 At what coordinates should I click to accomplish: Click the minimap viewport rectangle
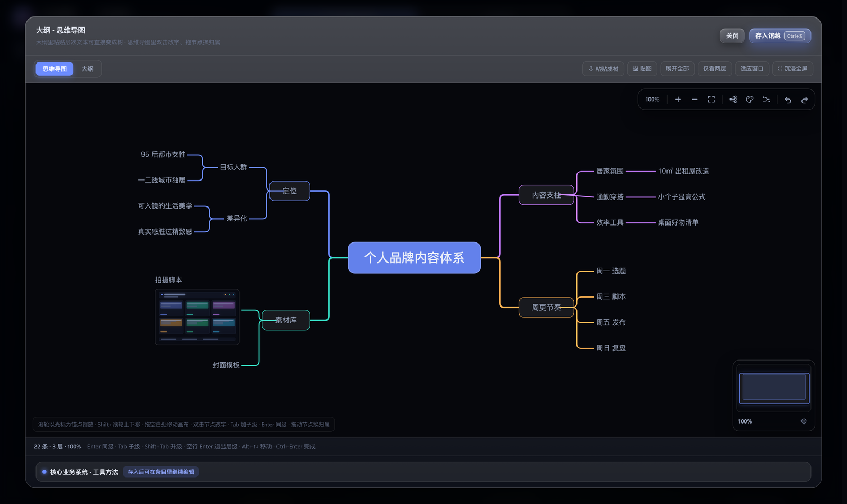(x=774, y=389)
